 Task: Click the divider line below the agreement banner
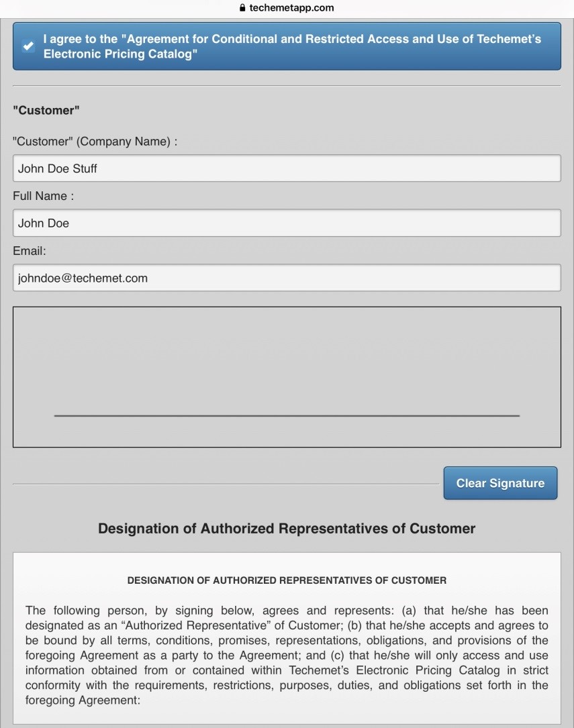click(287, 86)
